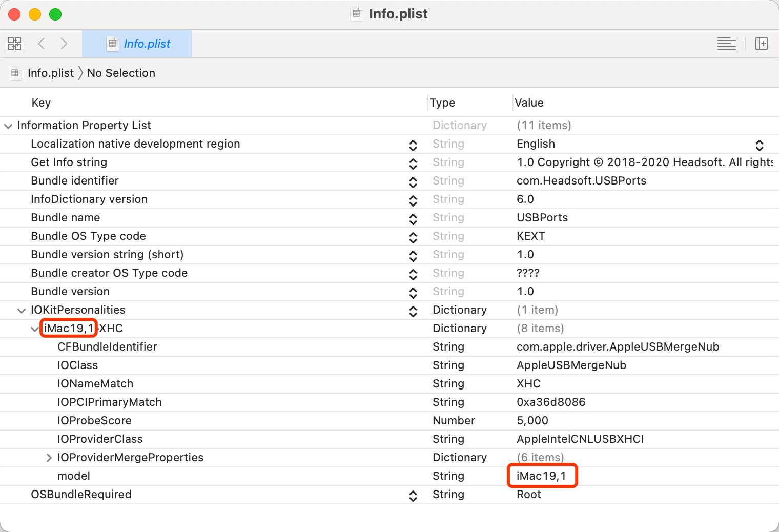The image size is (779, 532).
Task: Click the plist file icon in breadcrumb
Action: click(15, 73)
